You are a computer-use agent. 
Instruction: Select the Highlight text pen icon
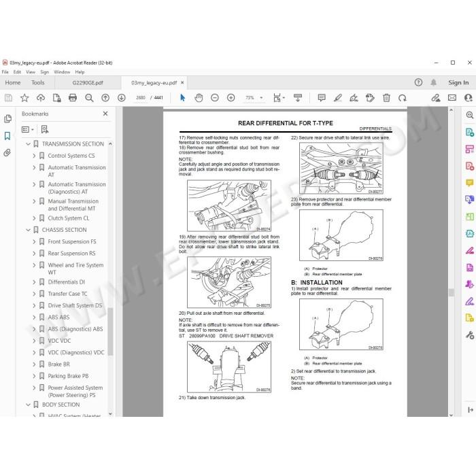(x=337, y=98)
